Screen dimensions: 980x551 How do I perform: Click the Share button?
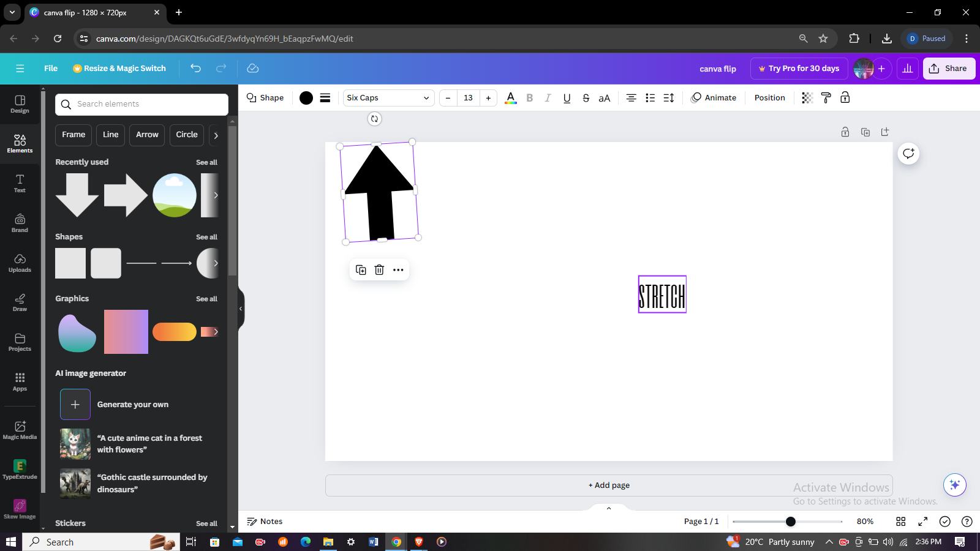(x=949, y=69)
